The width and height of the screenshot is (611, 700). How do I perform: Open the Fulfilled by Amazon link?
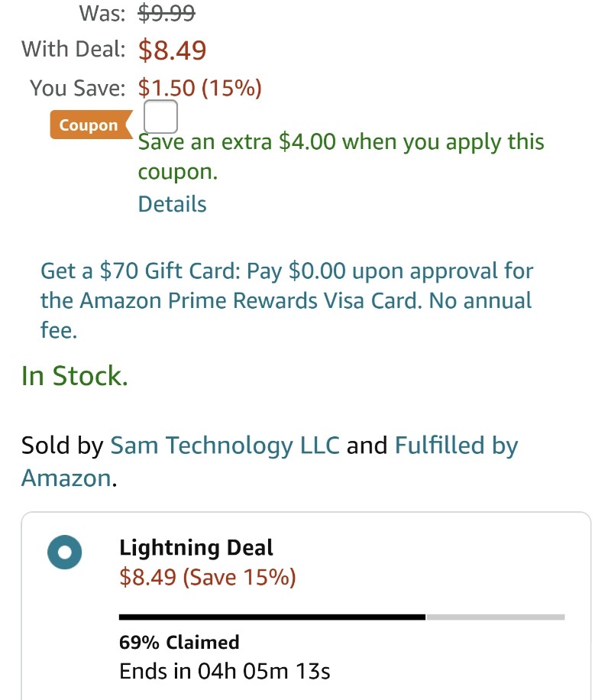pyautogui.click(x=270, y=462)
